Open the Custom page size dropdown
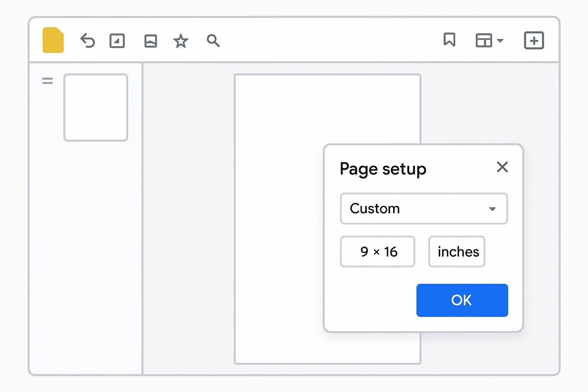The width and height of the screenshot is (588, 392). pos(423,209)
